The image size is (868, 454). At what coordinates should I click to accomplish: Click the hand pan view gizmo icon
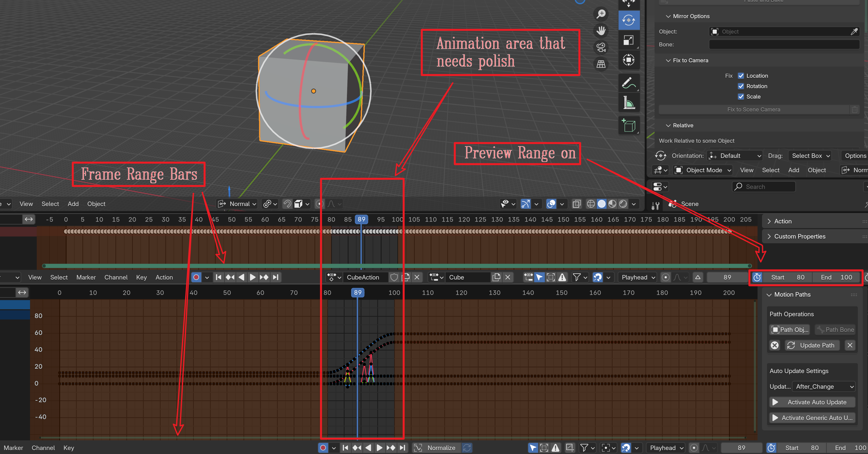[601, 31]
